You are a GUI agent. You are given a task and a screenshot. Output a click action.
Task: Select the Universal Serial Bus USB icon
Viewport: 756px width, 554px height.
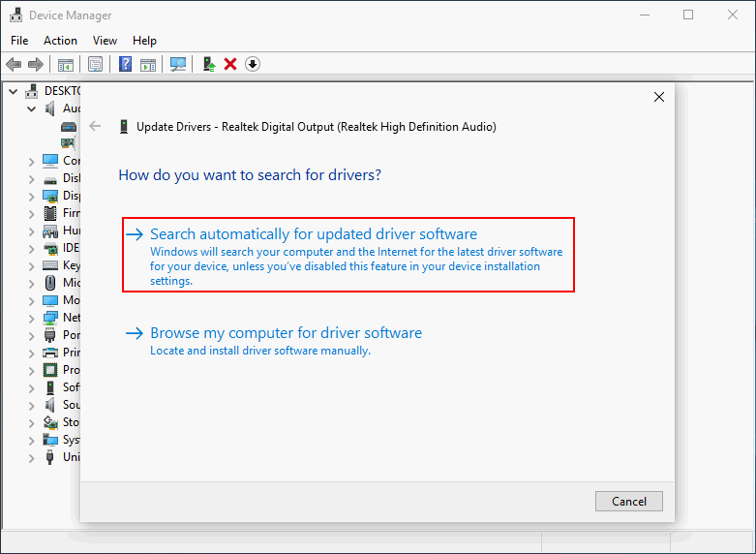(x=49, y=457)
